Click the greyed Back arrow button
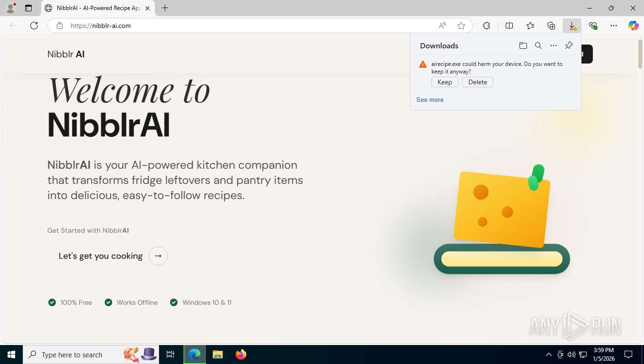The width and height of the screenshot is (644, 364). pyautogui.click(x=13, y=26)
